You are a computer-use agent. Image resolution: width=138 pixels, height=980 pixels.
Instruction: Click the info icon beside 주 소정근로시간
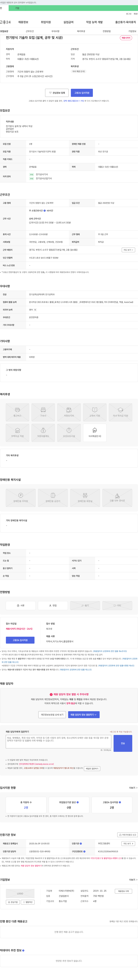44,210
